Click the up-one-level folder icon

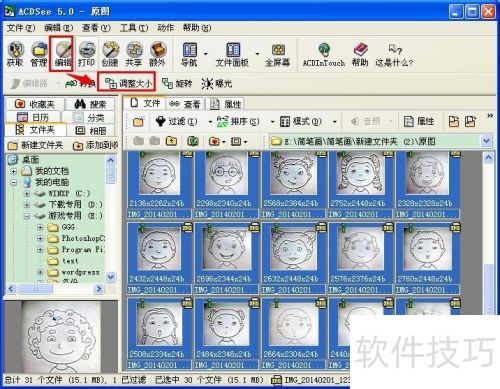coord(171,141)
